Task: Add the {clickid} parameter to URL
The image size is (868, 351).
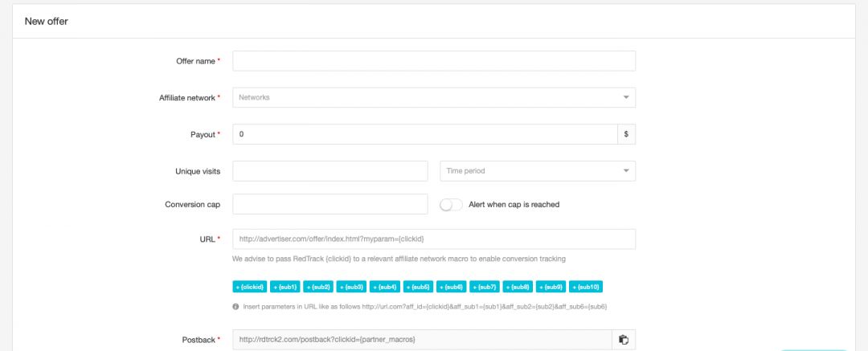Action: coord(250,287)
